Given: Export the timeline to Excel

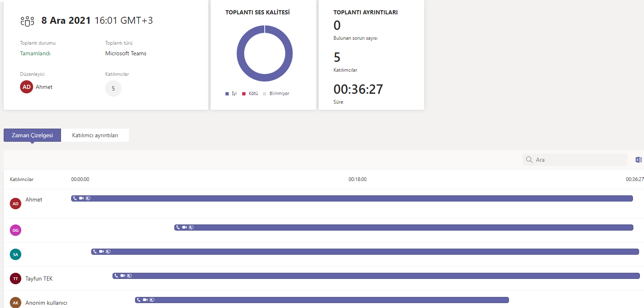Looking at the screenshot, I should [x=638, y=160].
